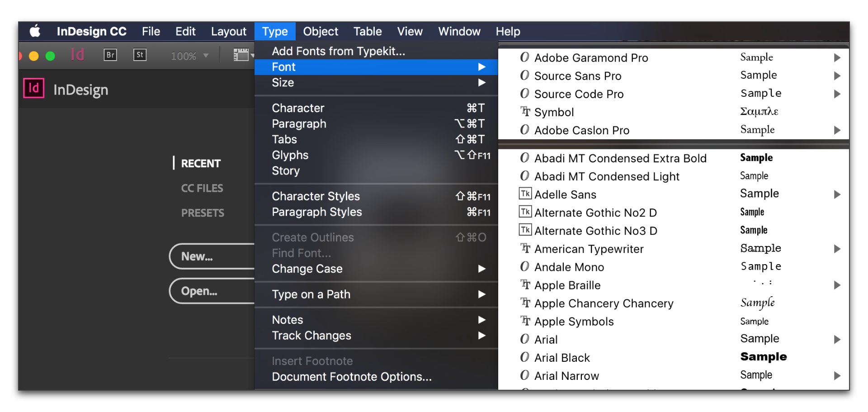The width and height of the screenshot is (868, 412).
Task: Open the 100% zoom level dropdown
Action: tap(189, 56)
